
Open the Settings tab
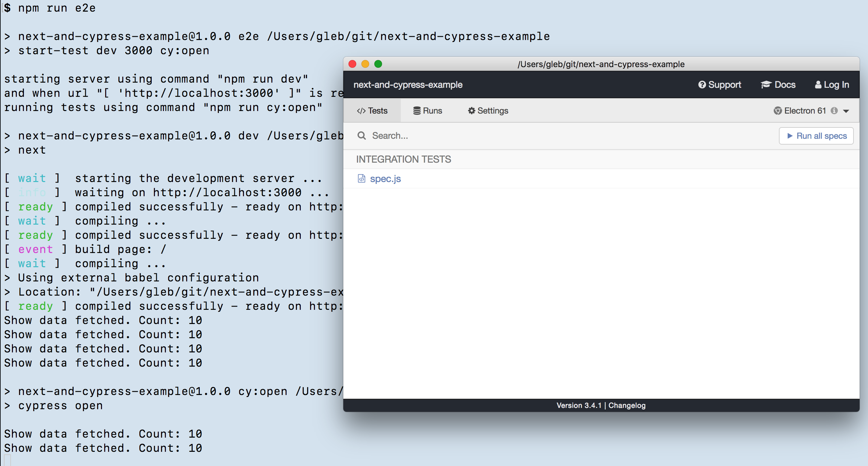pos(488,111)
